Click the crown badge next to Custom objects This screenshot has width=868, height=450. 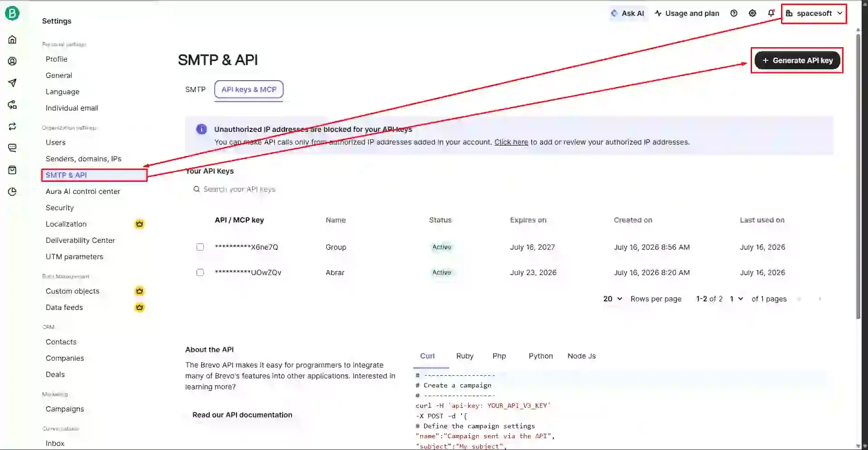140,291
